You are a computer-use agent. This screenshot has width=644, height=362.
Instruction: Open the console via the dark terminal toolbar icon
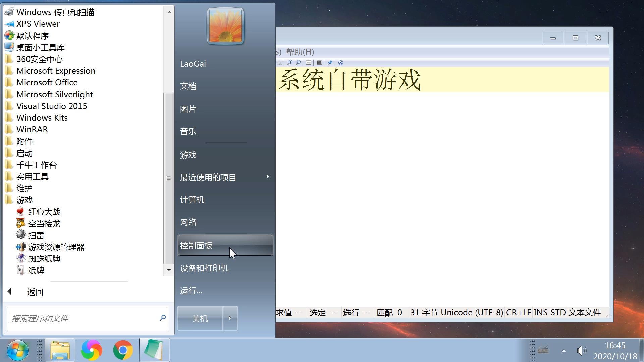319,63
